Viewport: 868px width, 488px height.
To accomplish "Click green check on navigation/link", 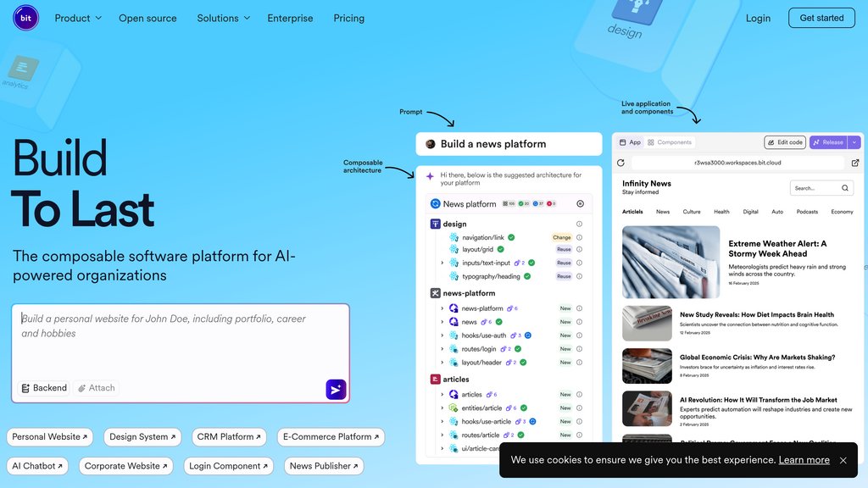I will [x=511, y=237].
